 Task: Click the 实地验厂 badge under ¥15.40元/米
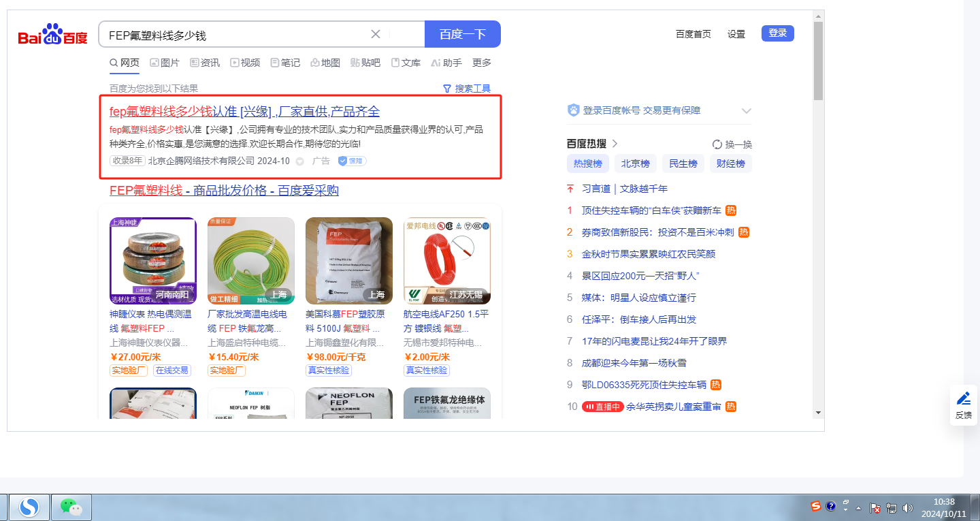pyautogui.click(x=227, y=370)
